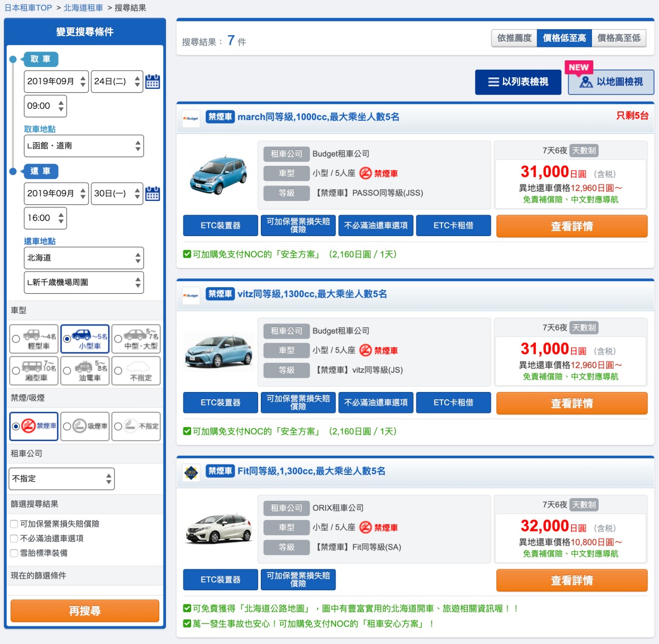Open return region dropdown 北海道

pos(84,258)
